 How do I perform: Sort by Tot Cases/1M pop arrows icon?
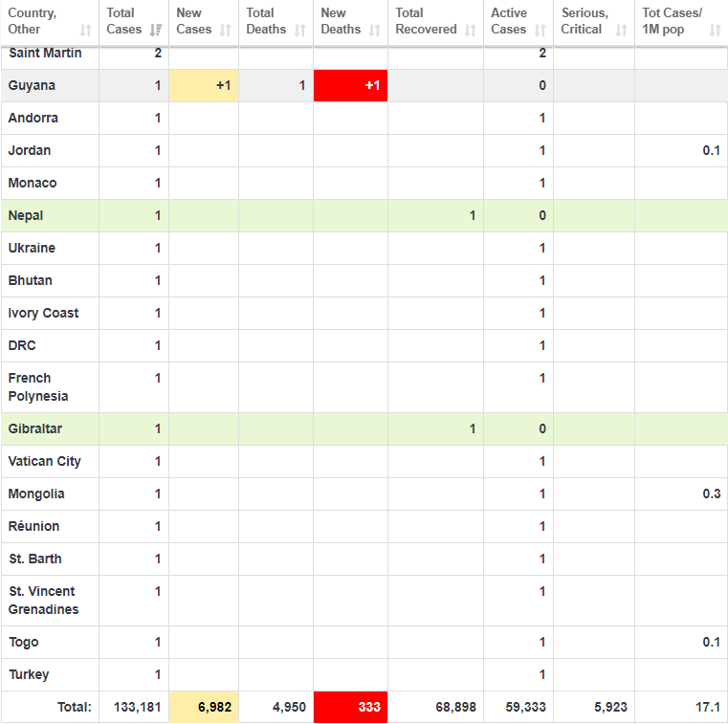pos(715,30)
